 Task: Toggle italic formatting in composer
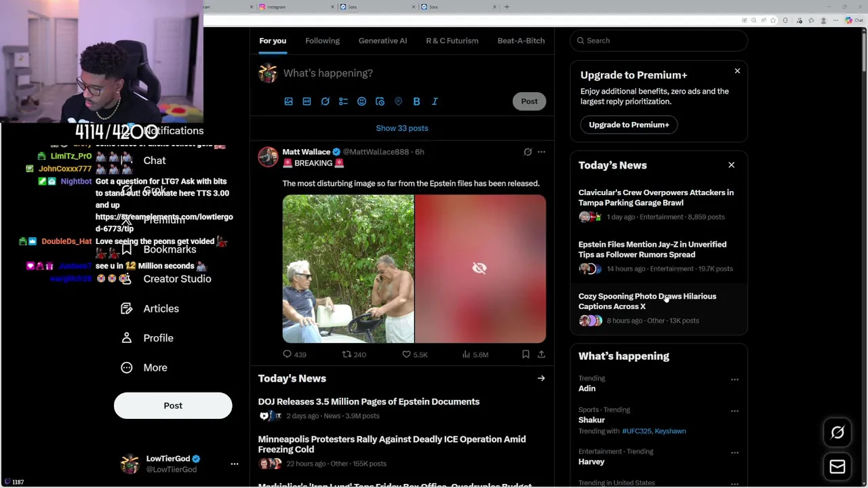point(435,101)
